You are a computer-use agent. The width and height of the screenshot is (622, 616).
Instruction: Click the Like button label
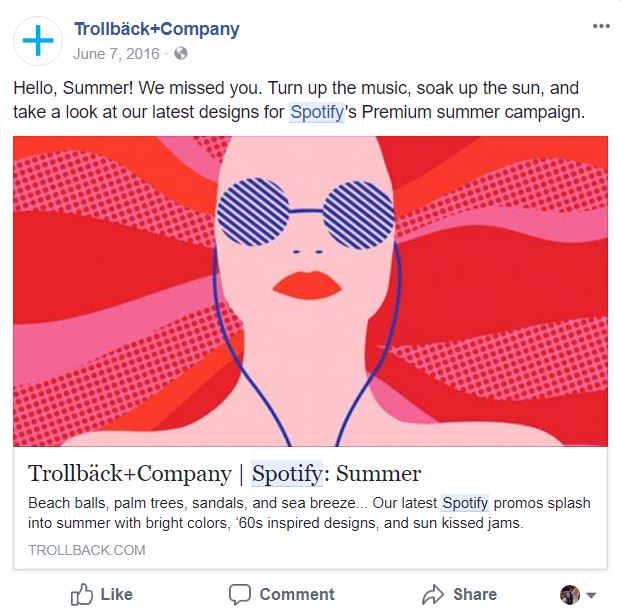point(116,594)
